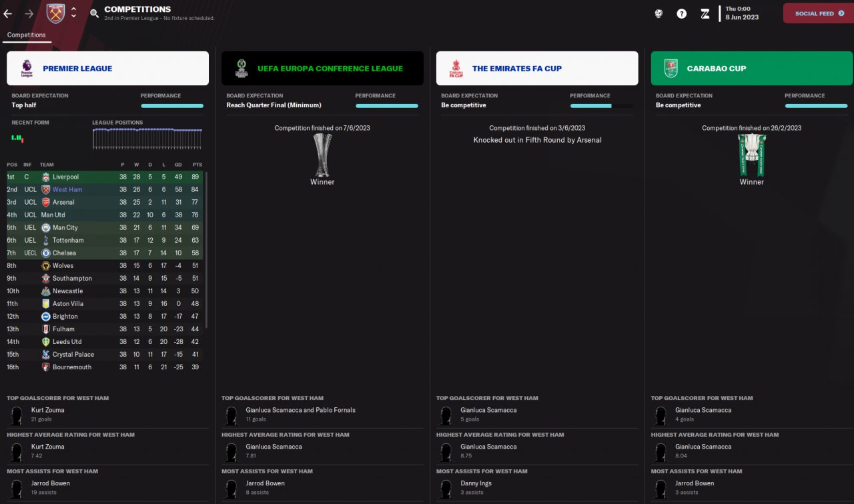Open the globe icon in the top bar

click(x=659, y=13)
